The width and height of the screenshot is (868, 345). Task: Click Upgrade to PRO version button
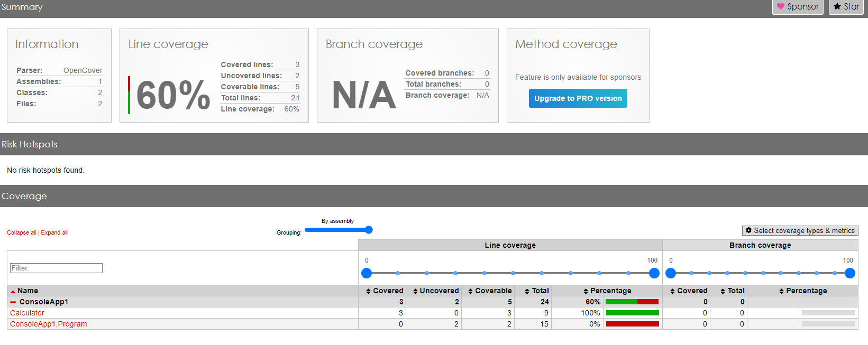click(578, 98)
